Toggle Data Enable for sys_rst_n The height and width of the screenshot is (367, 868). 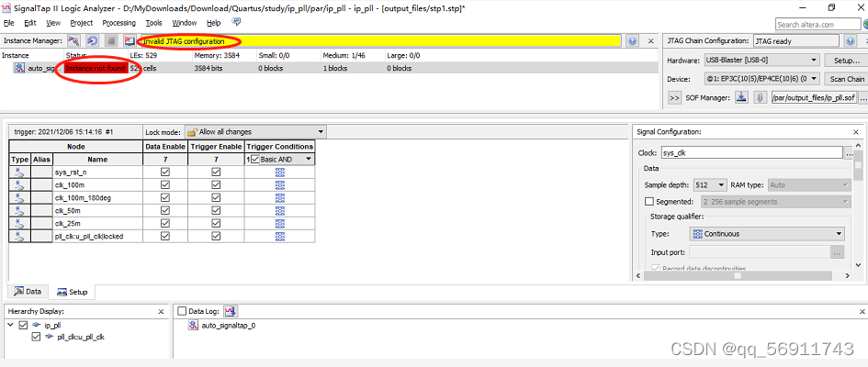165,172
